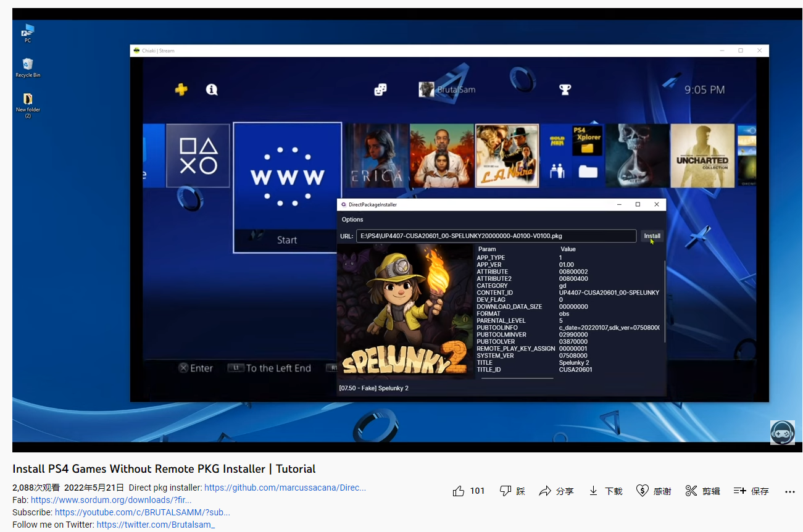
Task: Choose the Erica game tile
Action: click(x=377, y=156)
